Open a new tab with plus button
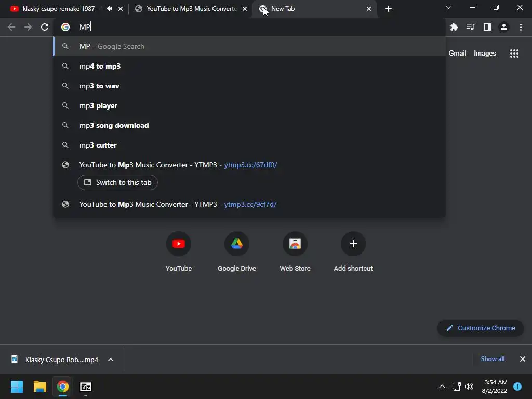Viewport: 532px width, 399px height. 389,9
